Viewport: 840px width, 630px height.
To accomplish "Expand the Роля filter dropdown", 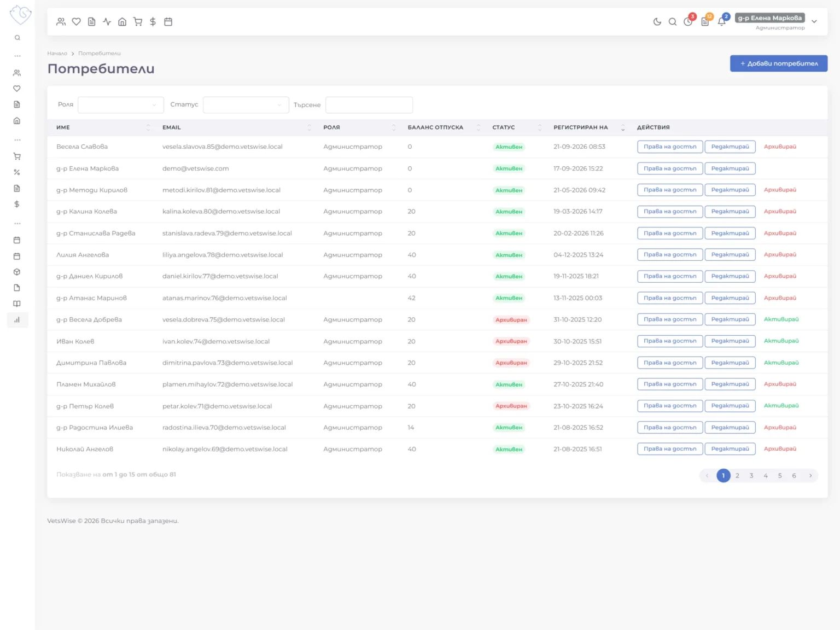I will (121, 105).
